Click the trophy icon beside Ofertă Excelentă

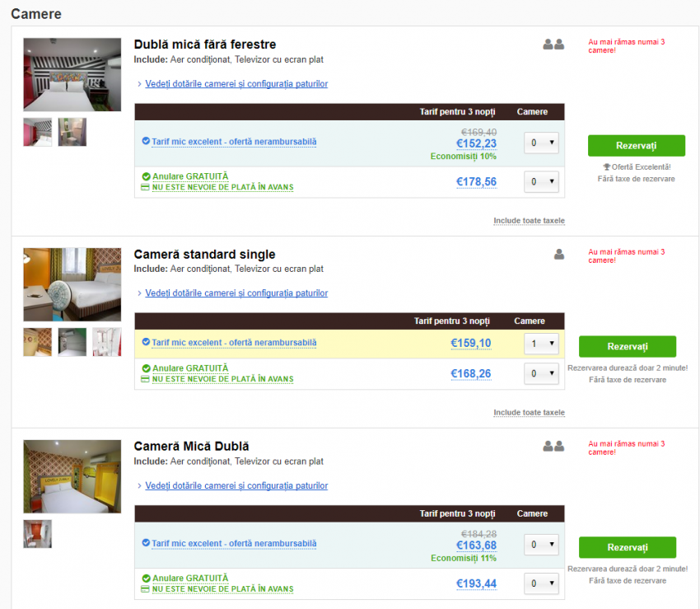tap(606, 167)
